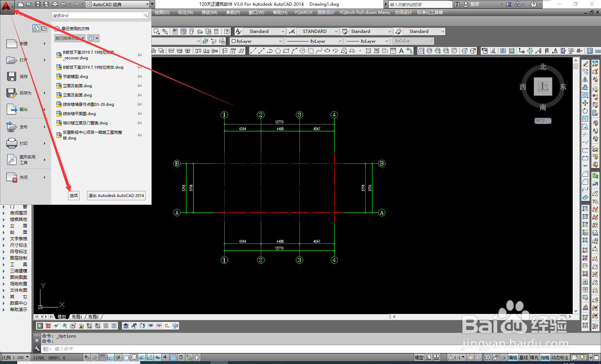Viewport: 601px width, 364px height.
Task: Click the wrench customize icon beside command line
Action: pos(37,349)
